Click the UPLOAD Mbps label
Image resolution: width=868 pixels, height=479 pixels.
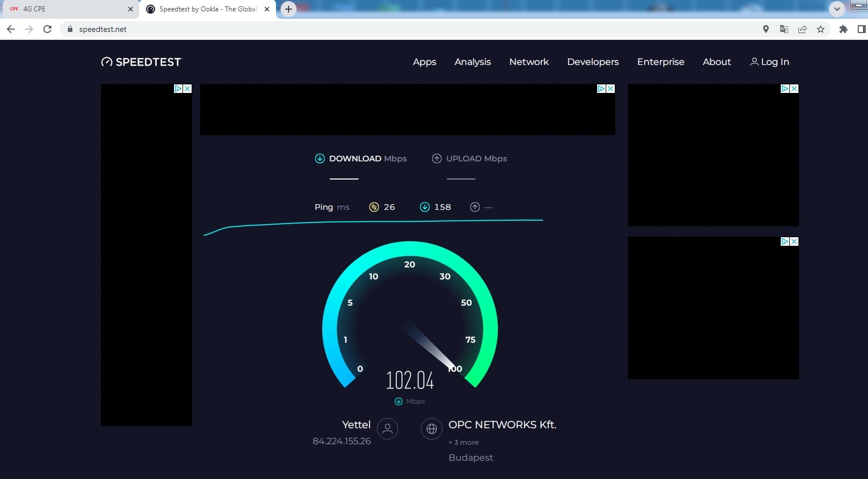coord(476,159)
